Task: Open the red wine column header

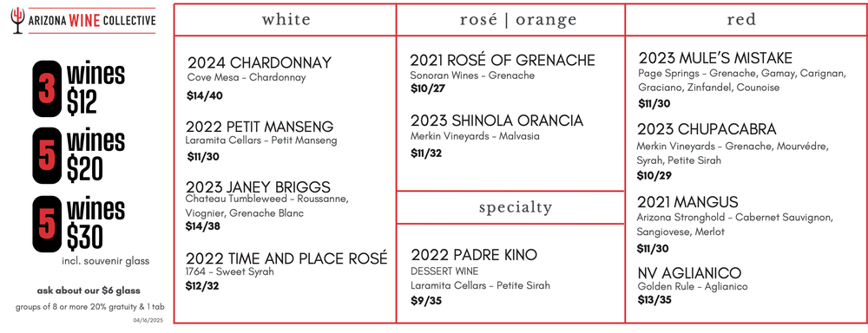Action: click(741, 20)
